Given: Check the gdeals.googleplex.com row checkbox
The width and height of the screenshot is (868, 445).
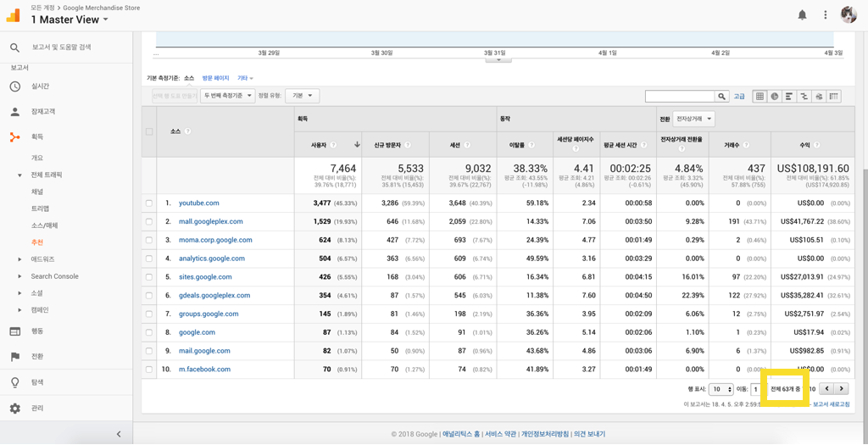Looking at the screenshot, I should (148, 296).
